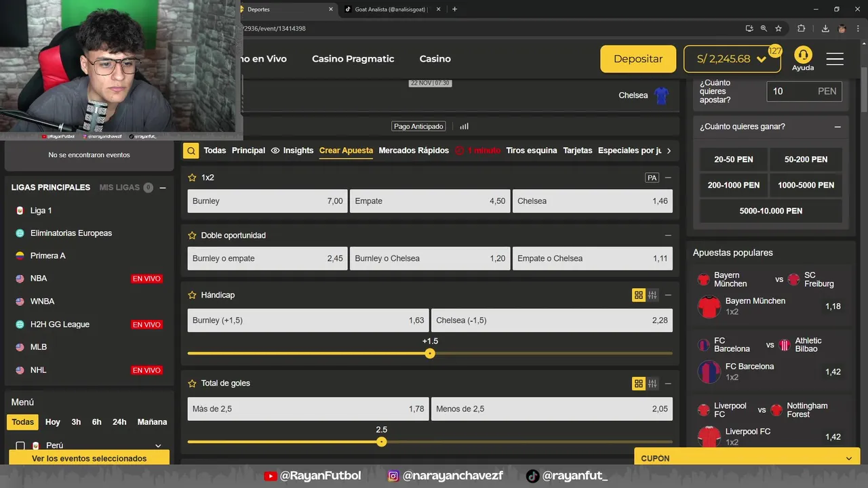Open the Tiros esquina tab
Screen dimensions: 868x488
(532, 150)
